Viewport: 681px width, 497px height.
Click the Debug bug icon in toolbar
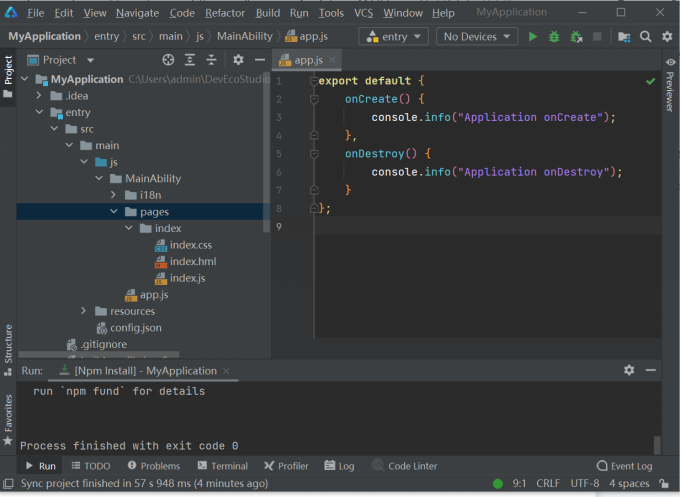[x=554, y=36]
